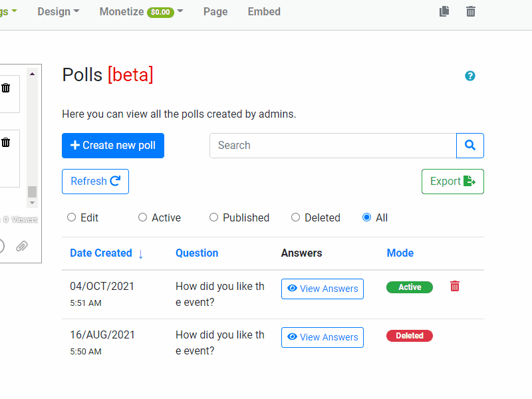
Task: View Answers for the October 2021 poll
Action: [x=322, y=289]
